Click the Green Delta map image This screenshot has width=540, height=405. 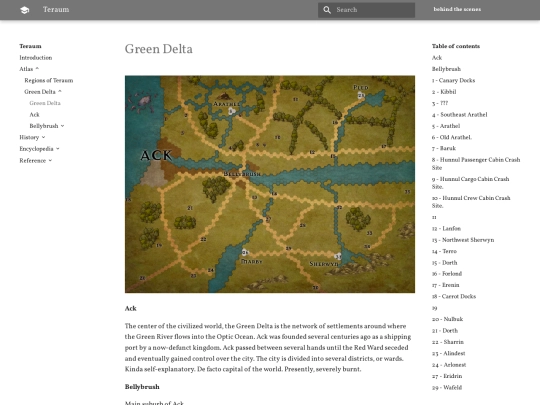point(270,184)
